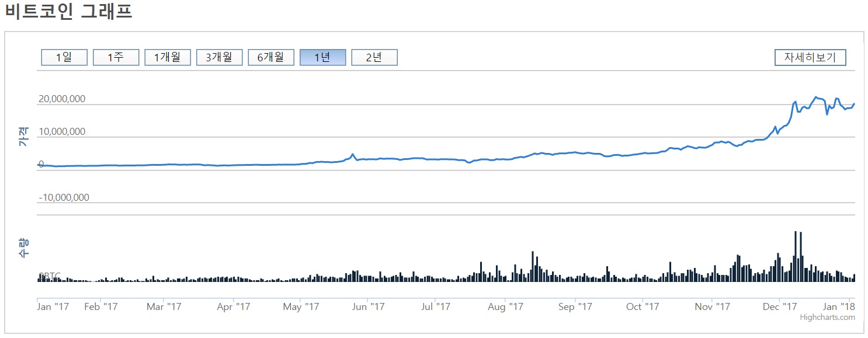868x338 pixels.
Task: Click the Mar "17 date label
Action: pyautogui.click(x=164, y=306)
